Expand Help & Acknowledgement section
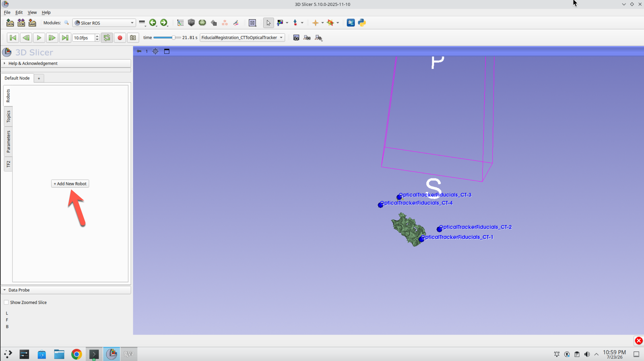The width and height of the screenshot is (644, 361). tap(66, 64)
